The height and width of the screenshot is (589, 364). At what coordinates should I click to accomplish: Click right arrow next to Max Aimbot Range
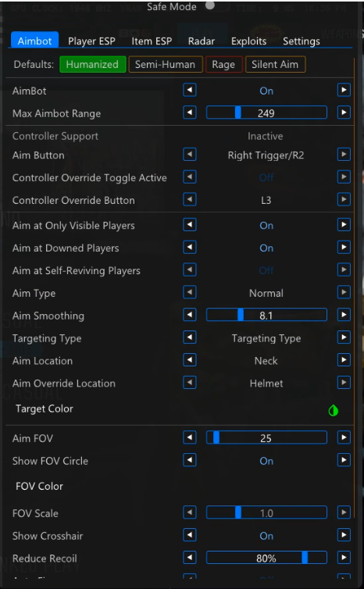click(344, 112)
